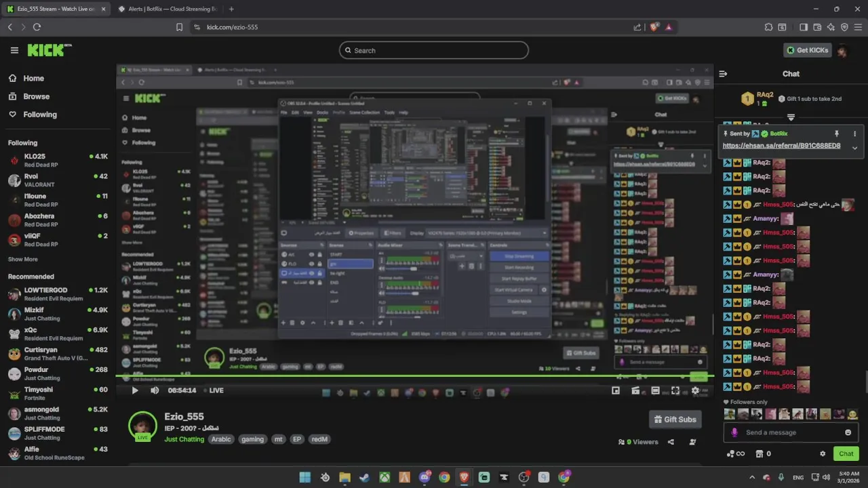Reload the page
868x488 pixels.
[x=37, y=27]
